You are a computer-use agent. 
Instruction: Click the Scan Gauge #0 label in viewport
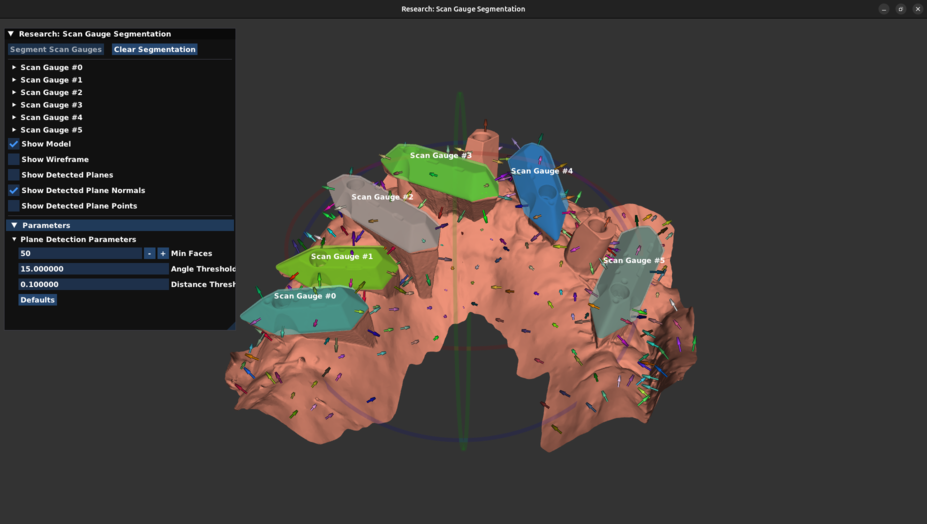pyautogui.click(x=305, y=296)
